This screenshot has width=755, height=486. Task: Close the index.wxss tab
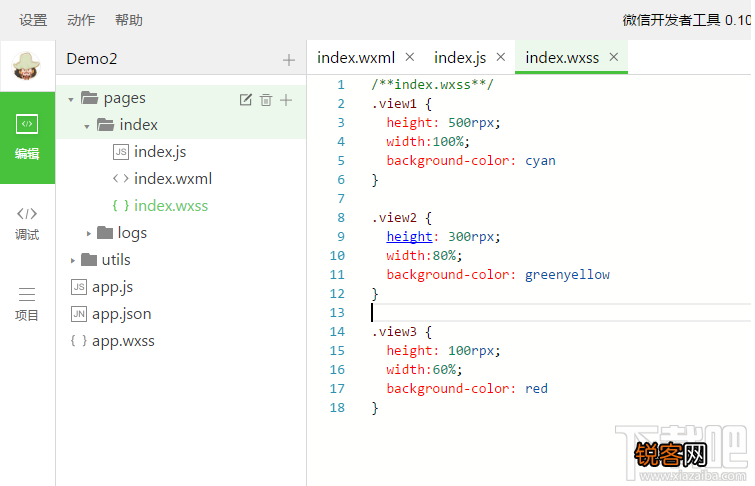pyautogui.click(x=614, y=57)
